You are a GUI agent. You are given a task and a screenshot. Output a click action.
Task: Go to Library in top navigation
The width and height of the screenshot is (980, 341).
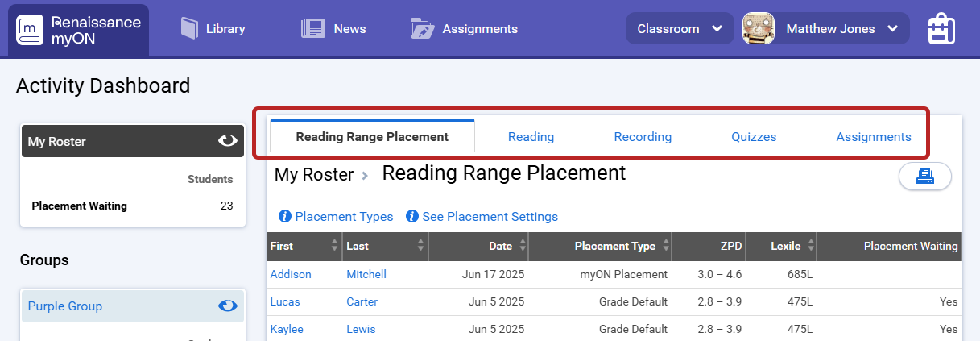point(225,29)
